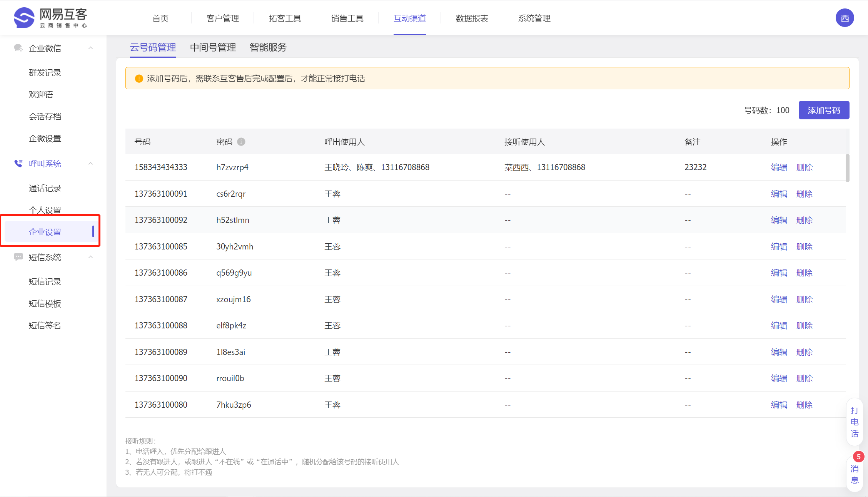Delete number 137363100080
868x497 pixels.
(805, 405)
